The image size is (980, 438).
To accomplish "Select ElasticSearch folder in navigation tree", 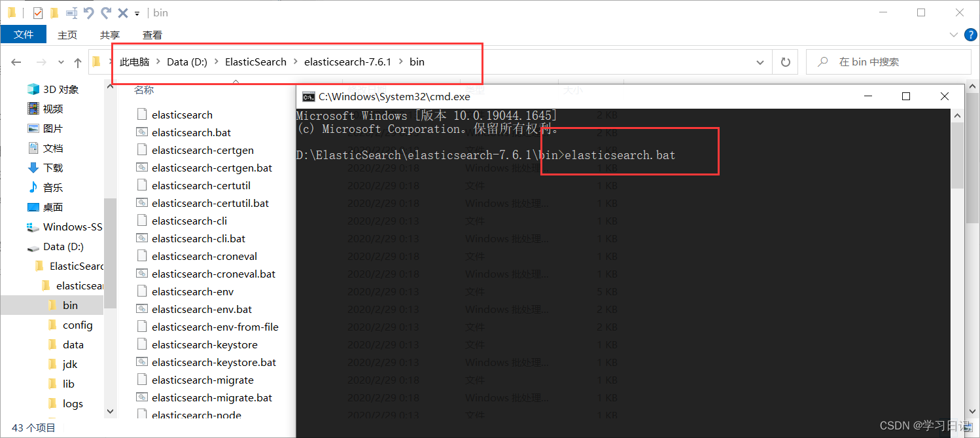I will (x=69, y=266).
